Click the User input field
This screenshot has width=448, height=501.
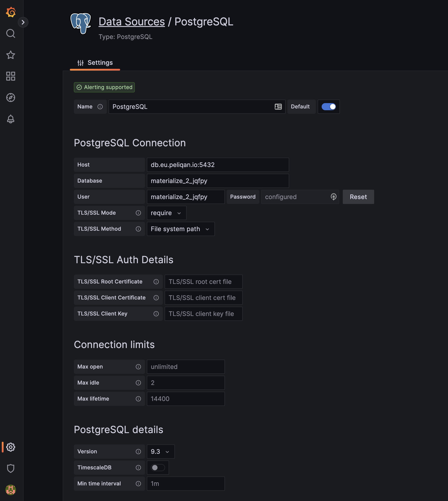[x=186, y=197]
